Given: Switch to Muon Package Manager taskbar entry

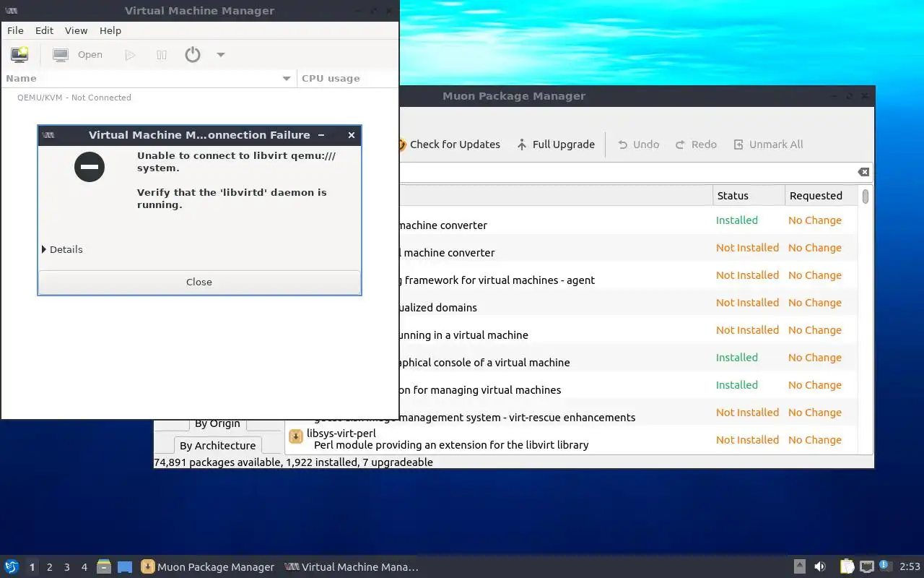Looking at the screenshot, I should (x=208, y=567).
